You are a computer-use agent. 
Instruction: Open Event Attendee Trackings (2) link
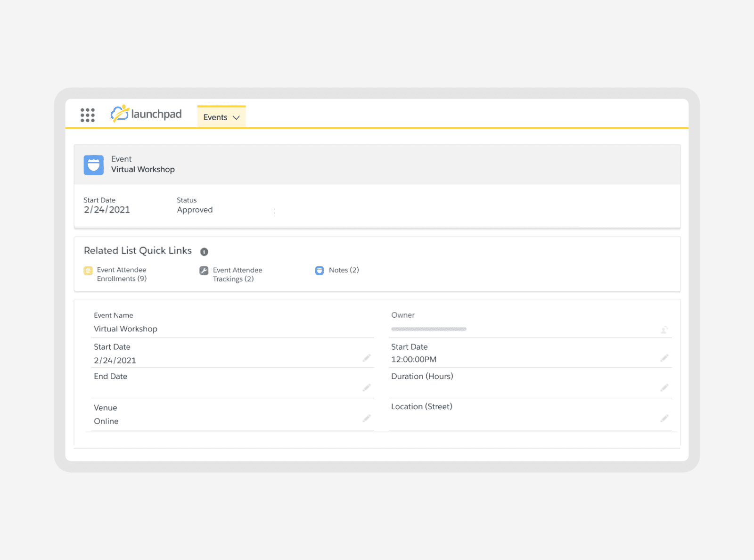238,274
